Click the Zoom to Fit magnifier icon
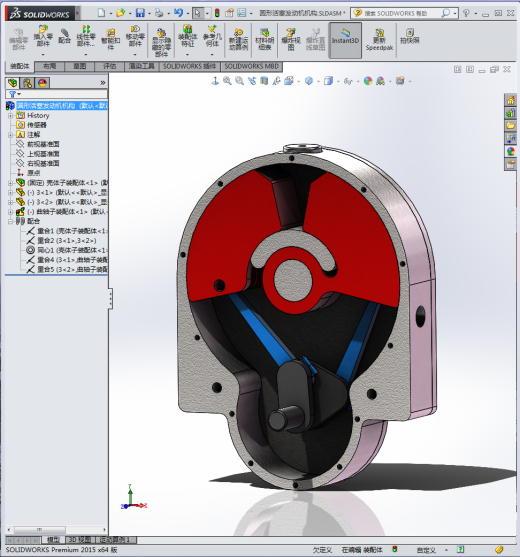This screenshot has width=520, height=557. pos(227,81)
